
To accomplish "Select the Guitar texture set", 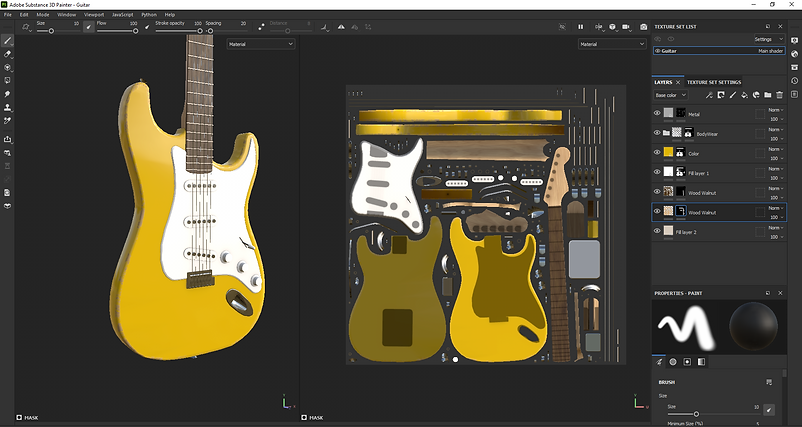I will pos(670,50).
